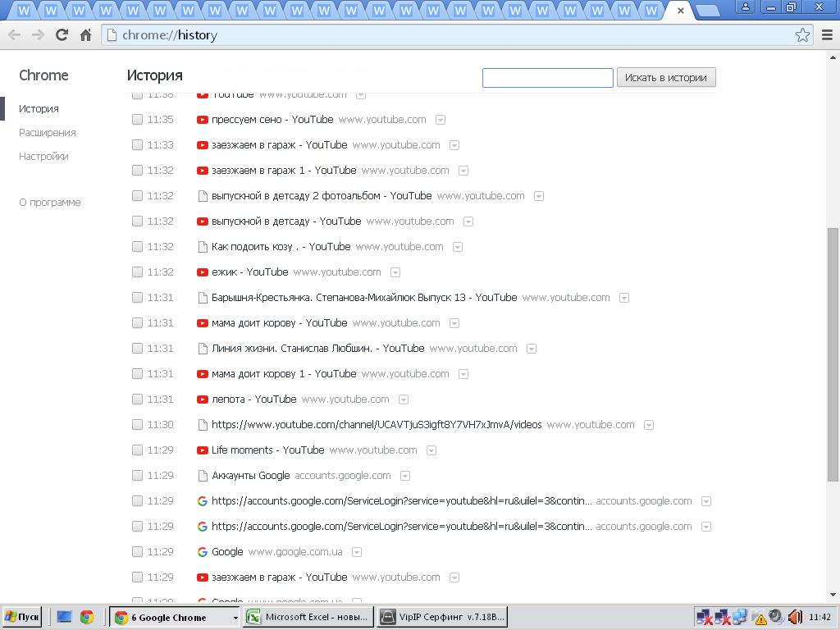Click the page icon beside 'Барышня-Крестьянка'
The image size is (840, 630).
[x=203, y=298]
